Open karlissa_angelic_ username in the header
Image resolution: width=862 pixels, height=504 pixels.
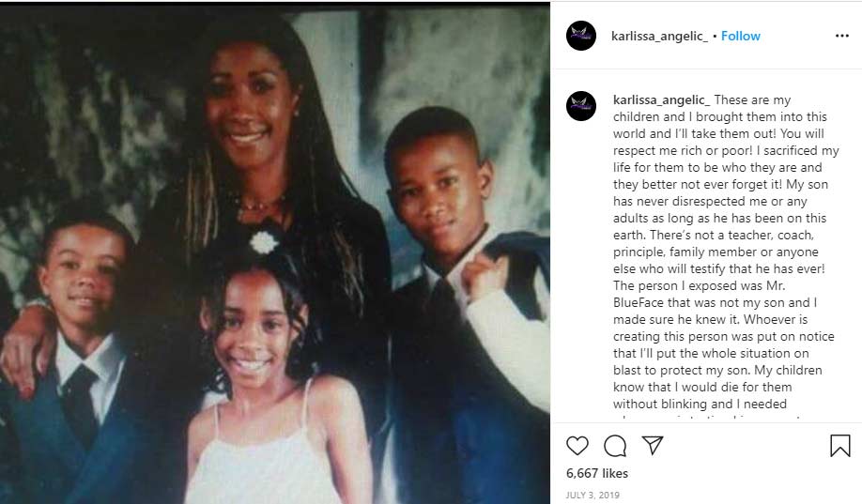[x=660, y=36]
